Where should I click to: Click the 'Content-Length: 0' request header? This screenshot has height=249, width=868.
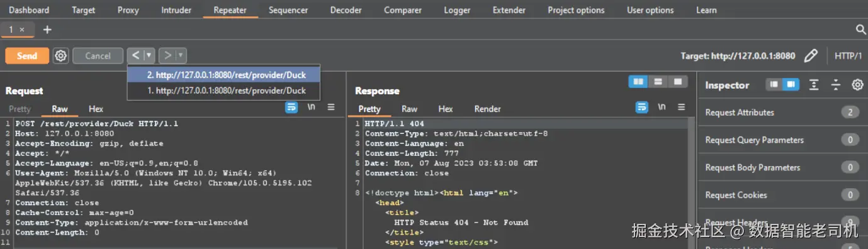[57, 233]
